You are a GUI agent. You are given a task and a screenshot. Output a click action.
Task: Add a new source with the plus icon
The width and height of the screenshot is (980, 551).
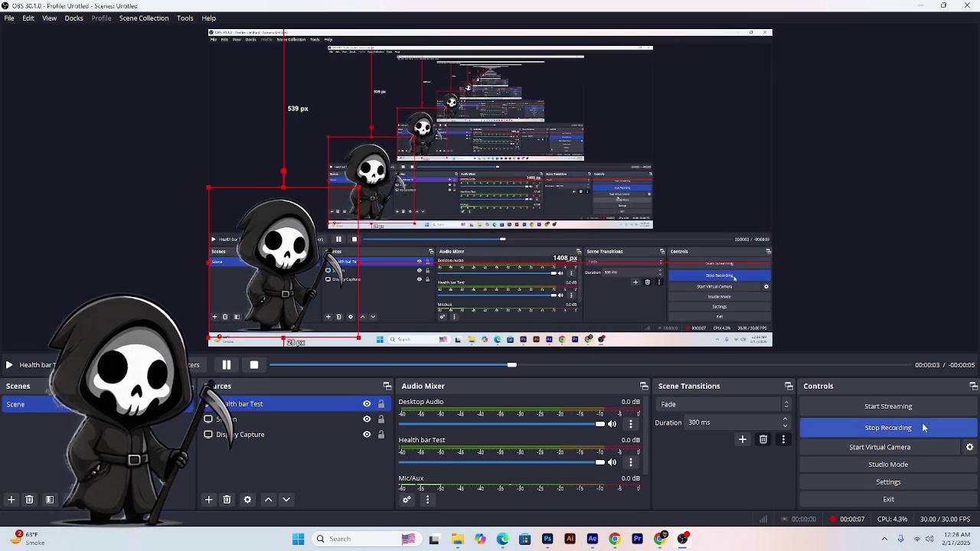coord(208,499)
